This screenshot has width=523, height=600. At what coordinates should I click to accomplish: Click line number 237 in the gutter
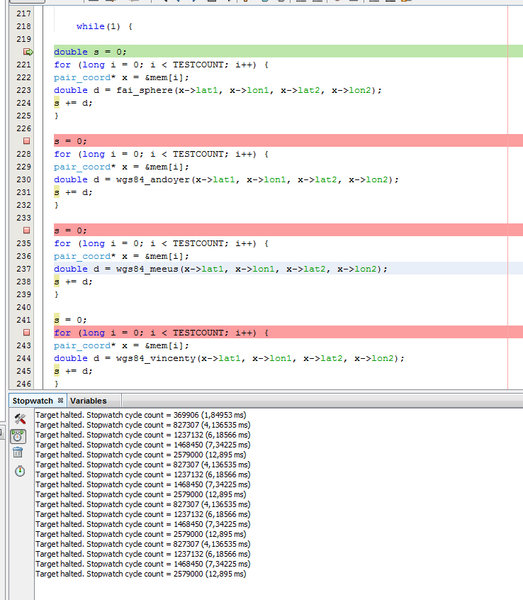[24, 269]
